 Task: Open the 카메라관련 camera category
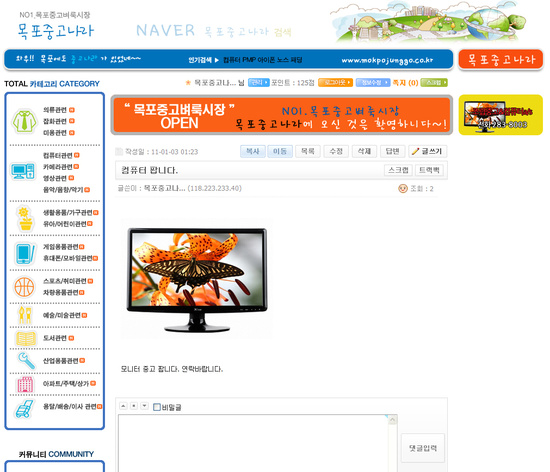(x=58, y=167)
